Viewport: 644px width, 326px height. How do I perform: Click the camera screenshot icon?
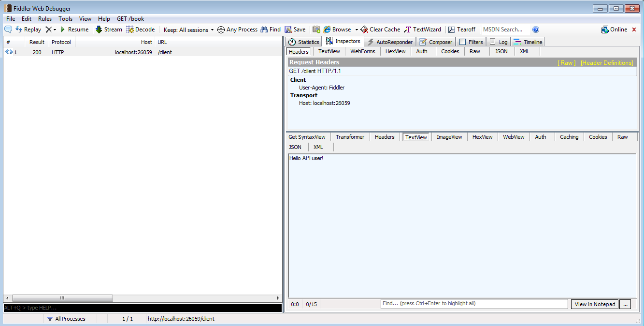pos(316,30)
